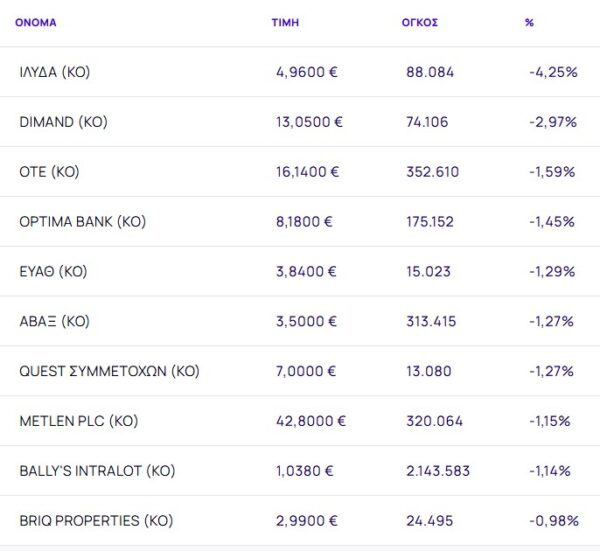600x551 pixels.
Task: Click the METLEN PLC (ΚΟ) name
Action: (78, 421)
